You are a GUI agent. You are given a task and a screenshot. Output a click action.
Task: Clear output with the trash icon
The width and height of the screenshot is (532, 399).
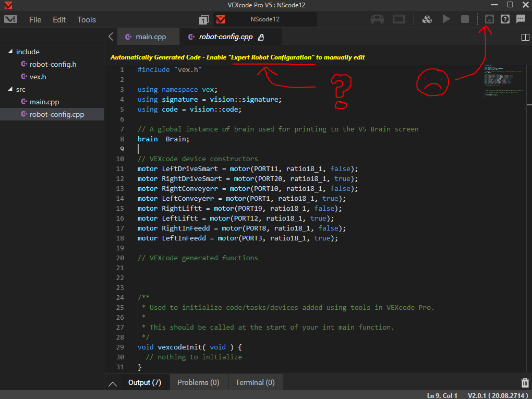525,383
